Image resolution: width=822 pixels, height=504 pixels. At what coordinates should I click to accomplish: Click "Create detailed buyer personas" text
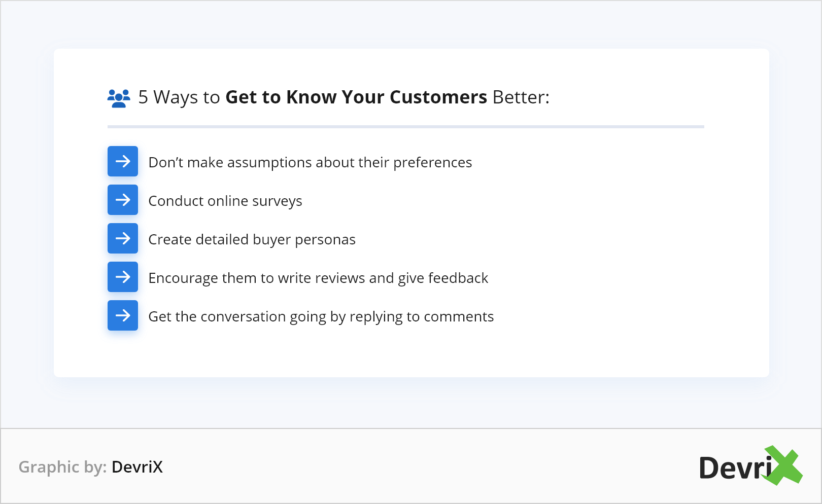[x=252, y=239]
